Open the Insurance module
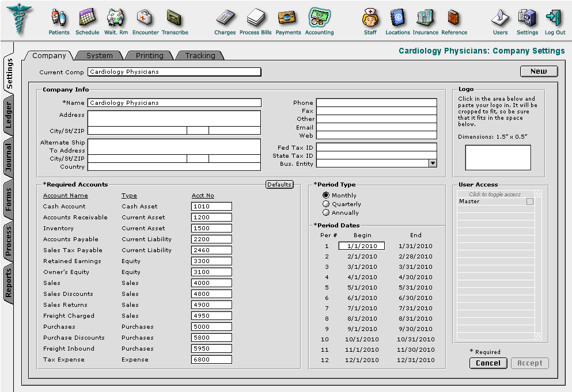The height and width of the screenshot is (392, 572). point(425,22)
